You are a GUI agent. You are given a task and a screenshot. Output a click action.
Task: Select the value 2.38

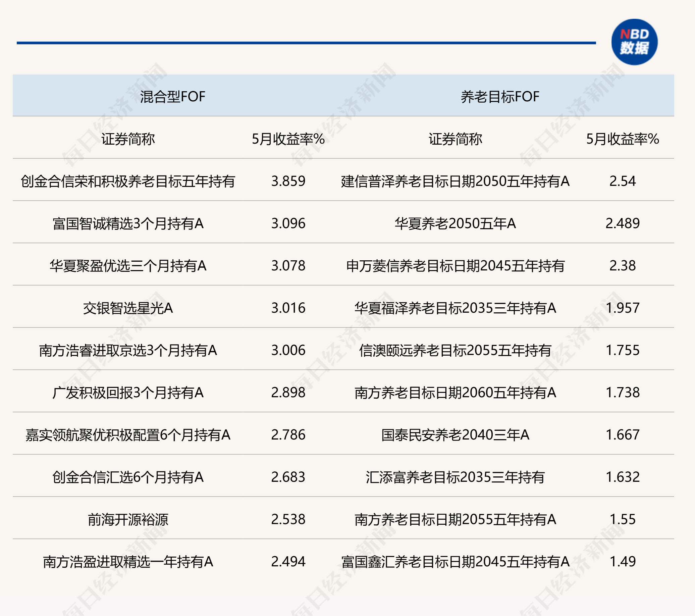[623, 266]
